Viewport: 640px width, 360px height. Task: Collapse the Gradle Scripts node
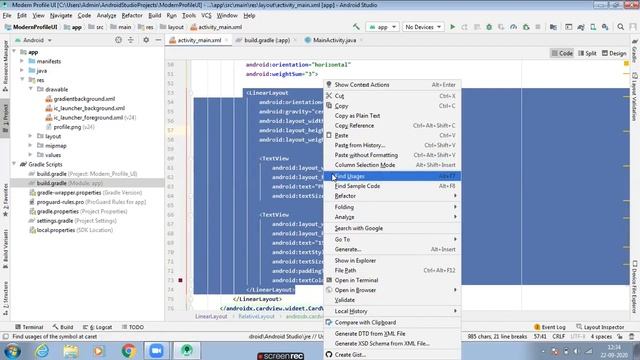[x=14, y=164]
